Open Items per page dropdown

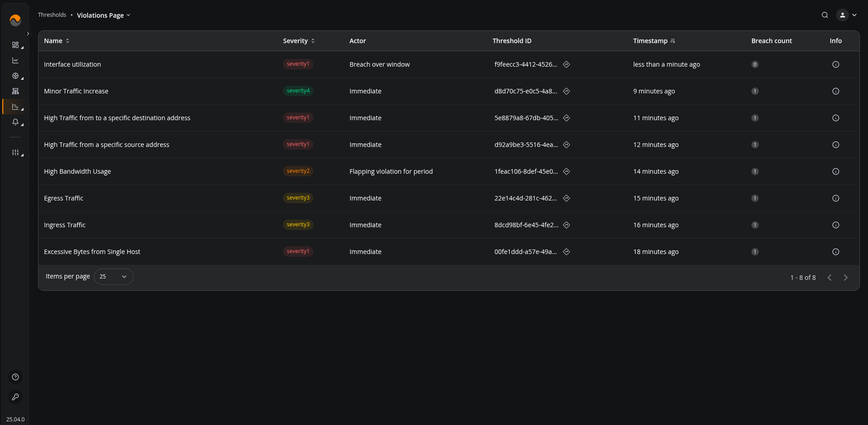[x=113, y=277]
